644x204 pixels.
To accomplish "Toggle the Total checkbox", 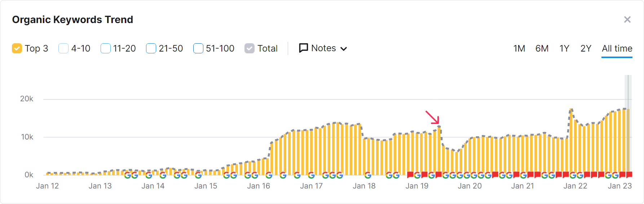I will coord(250,48).
